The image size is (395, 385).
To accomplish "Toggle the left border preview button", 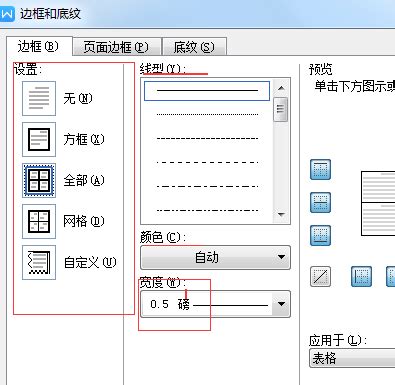I will point(361,276).
